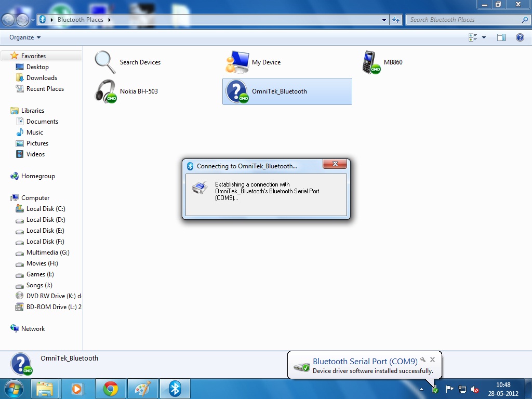532x399 pixels.
Task: Open Paint from the taskbar
Action: click(x=142, y=389)
